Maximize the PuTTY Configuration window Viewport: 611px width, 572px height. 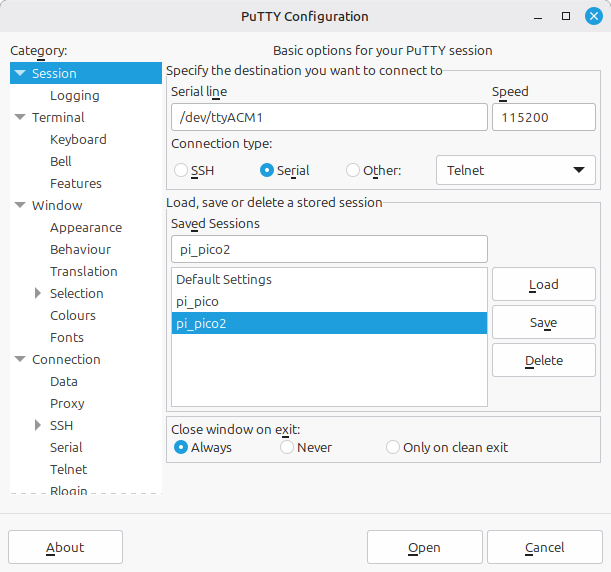pyautogui.click(x=566, y=16)
